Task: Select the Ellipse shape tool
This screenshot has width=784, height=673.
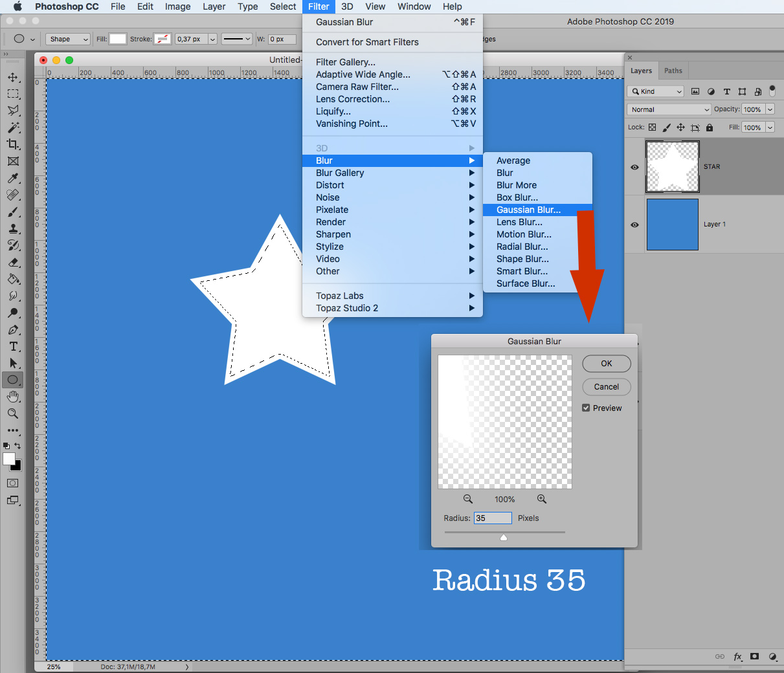Action: [x=13, y=380]
